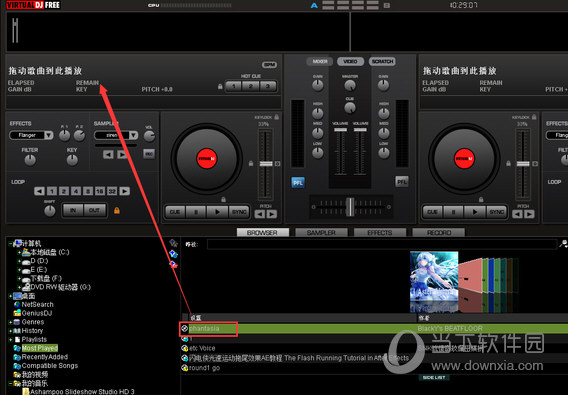The height and width of the screenshot is (395, 568).
Task: Toggle the left PFL headphone button
Action: click(298, 183)
